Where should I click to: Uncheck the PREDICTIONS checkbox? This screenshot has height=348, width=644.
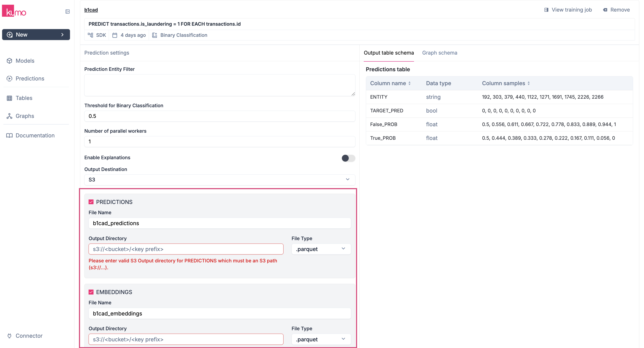(x=91, y=202)
